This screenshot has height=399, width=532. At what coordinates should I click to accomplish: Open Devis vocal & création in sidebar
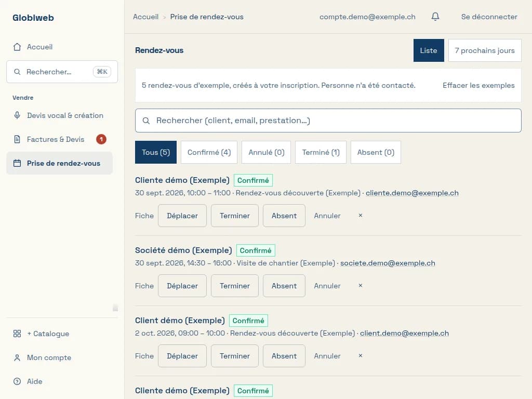pyautogui.click(x=59, y=115)
